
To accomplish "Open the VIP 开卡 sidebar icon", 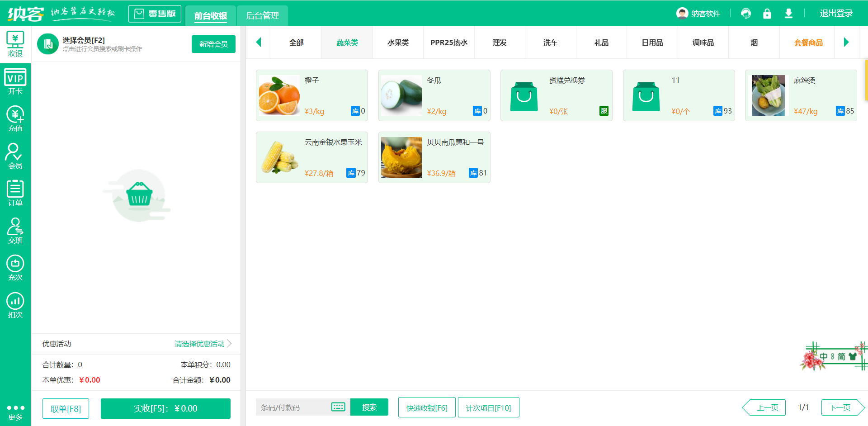I will [x=15, y=82].
